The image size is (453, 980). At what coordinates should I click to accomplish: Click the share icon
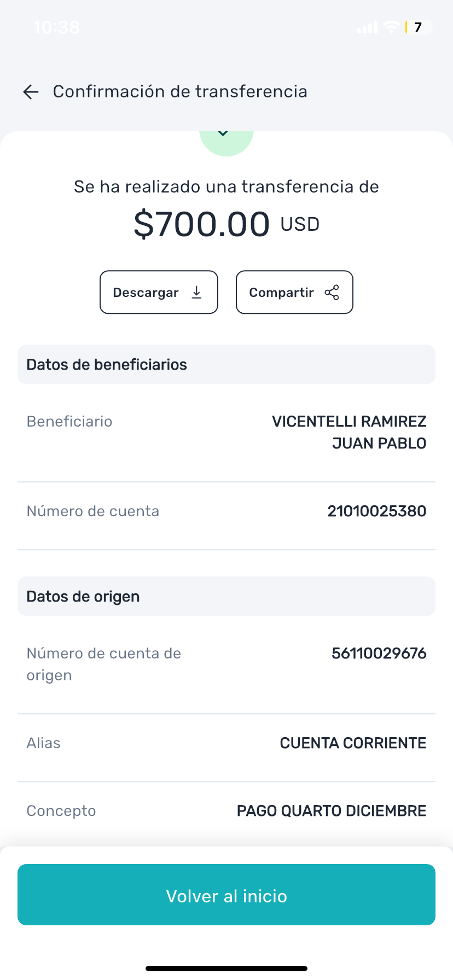[332, 293]
